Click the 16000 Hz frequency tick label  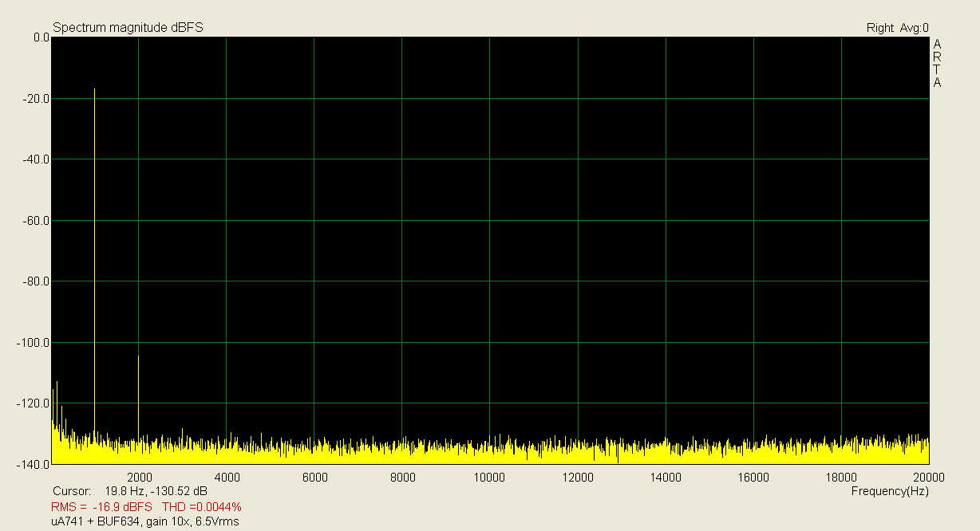click(753, 478)
